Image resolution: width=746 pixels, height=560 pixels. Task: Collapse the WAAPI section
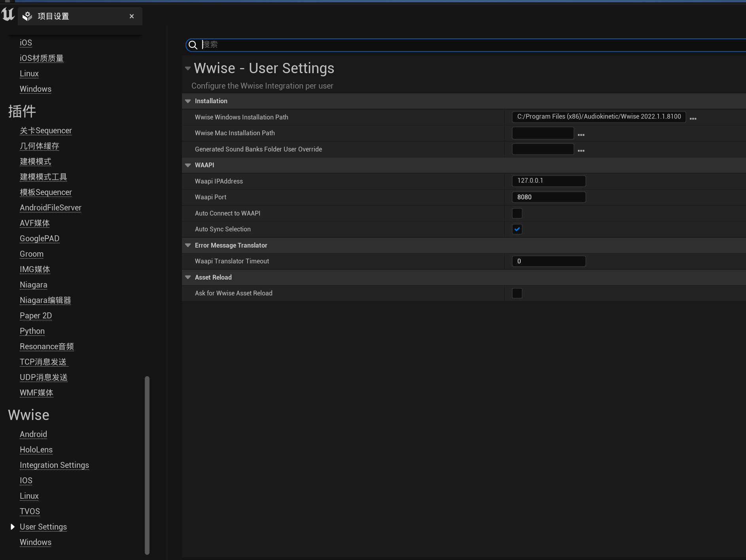click(x=188, y=165)
